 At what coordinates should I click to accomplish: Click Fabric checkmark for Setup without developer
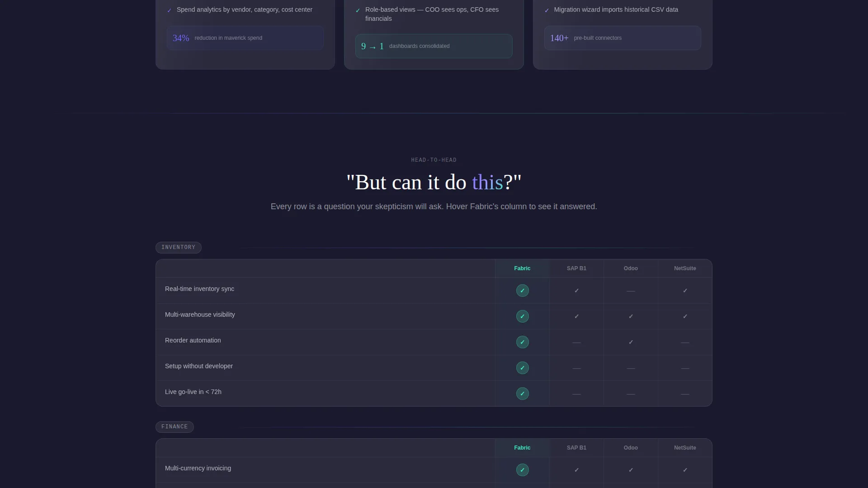[x=522, y=368]
